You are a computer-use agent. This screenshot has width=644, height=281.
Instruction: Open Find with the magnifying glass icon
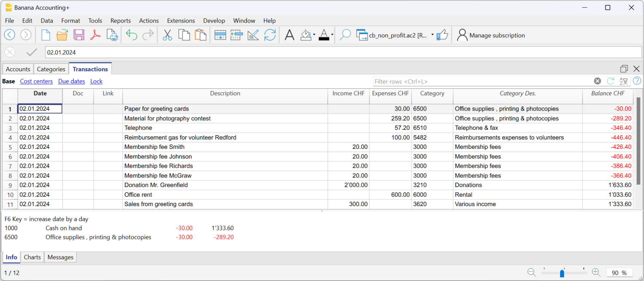(345, 35)
